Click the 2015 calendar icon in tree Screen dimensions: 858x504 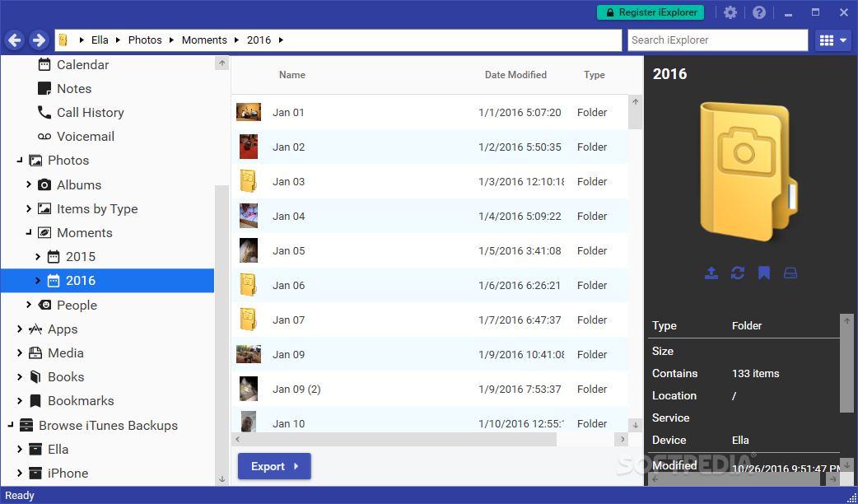pos(53,257)
